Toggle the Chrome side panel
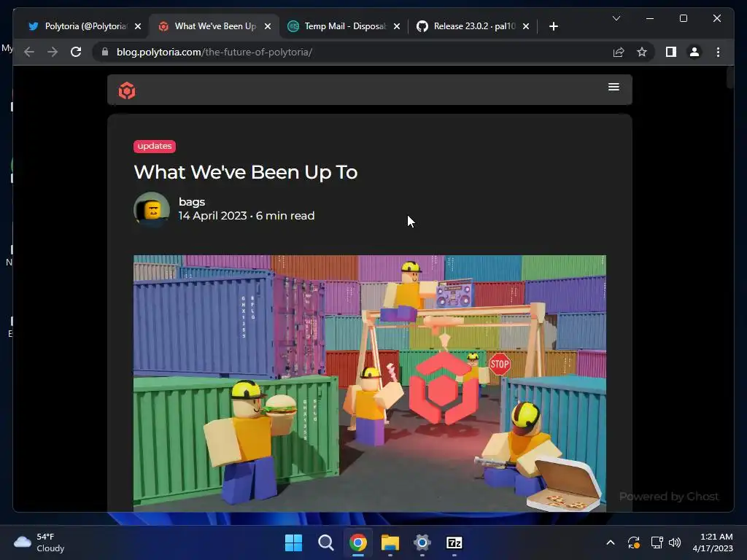747x560 pixels. coord(671,52)
